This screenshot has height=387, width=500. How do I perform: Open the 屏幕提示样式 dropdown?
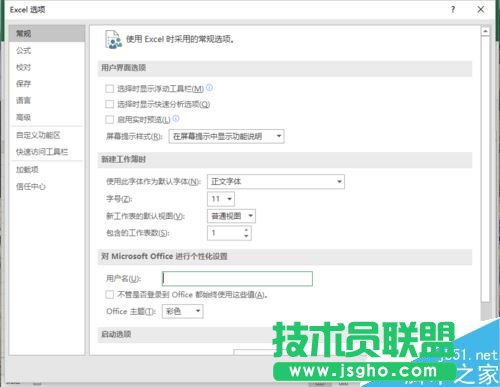[x=227, y=136]
